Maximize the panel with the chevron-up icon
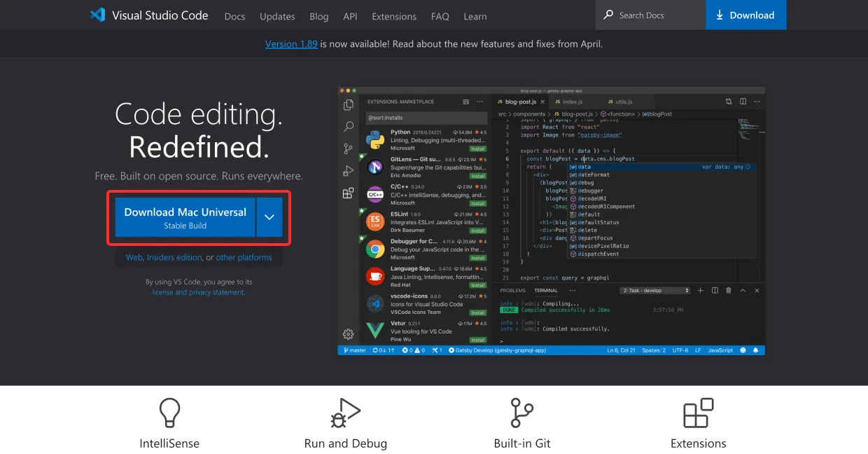Viewport: 868px width, 454px height. click(743, 290)
